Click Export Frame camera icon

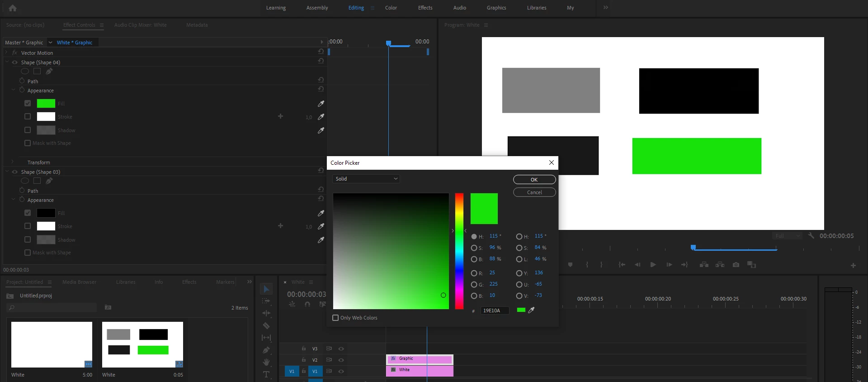pyautogui.click(x=736, y=265)
